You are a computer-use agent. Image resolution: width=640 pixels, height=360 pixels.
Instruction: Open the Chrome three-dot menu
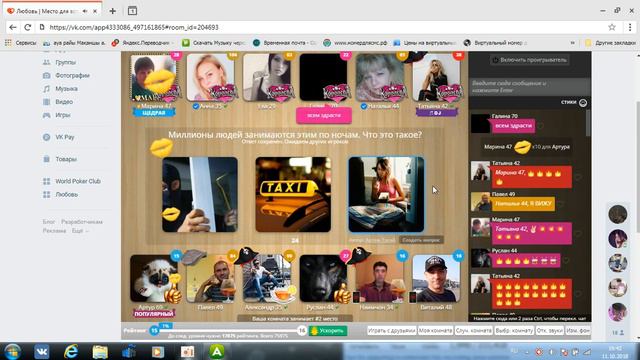630,27
